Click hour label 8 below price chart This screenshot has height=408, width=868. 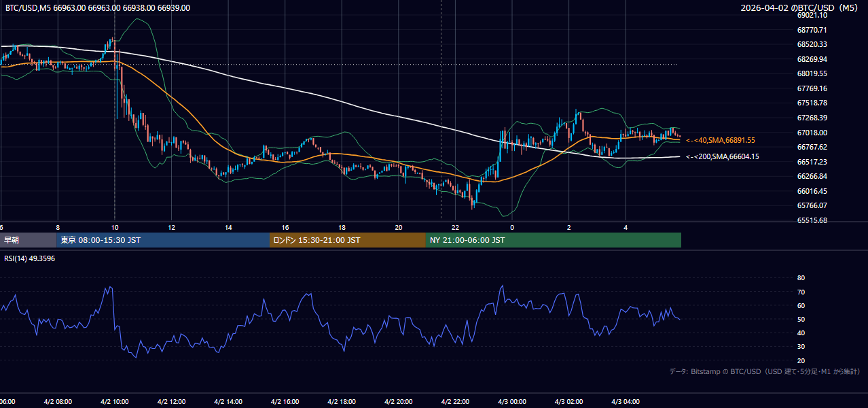click(x=58, y=228)
